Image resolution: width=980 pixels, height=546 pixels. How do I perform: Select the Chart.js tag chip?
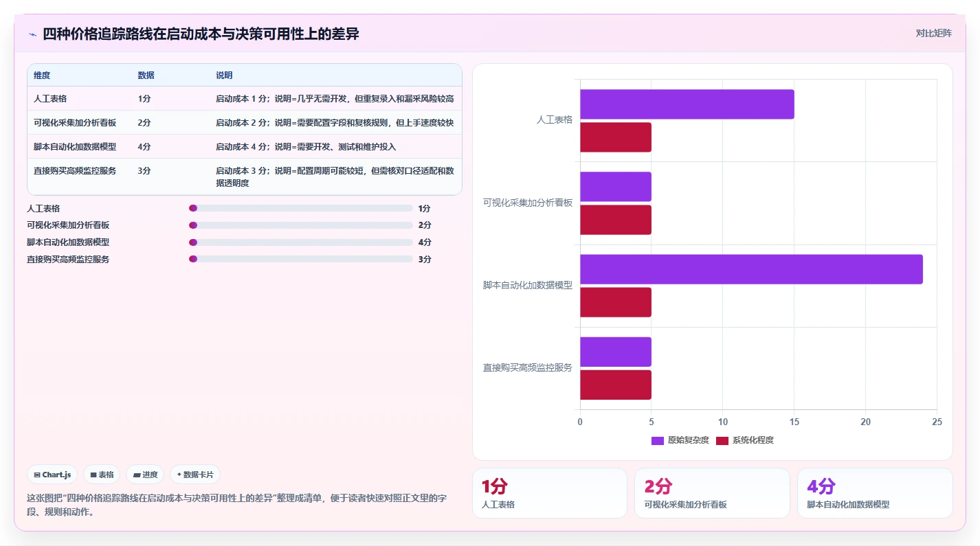pos(52,475)
